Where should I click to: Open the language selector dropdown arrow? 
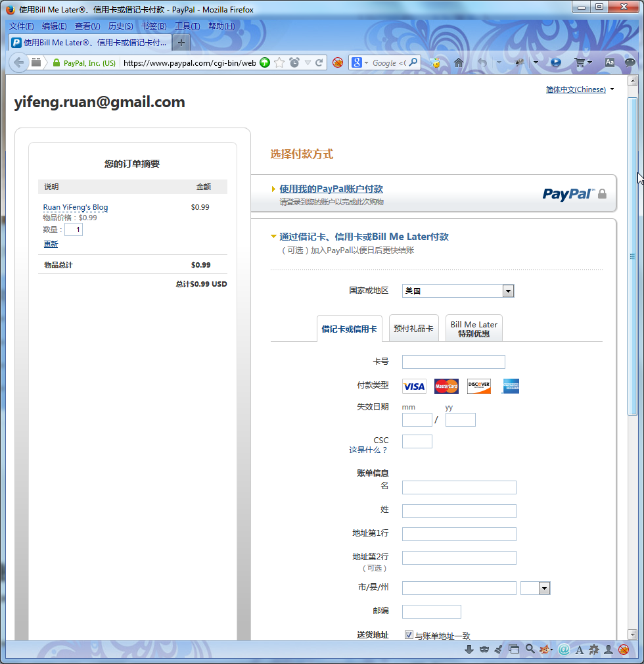point(612,89)
